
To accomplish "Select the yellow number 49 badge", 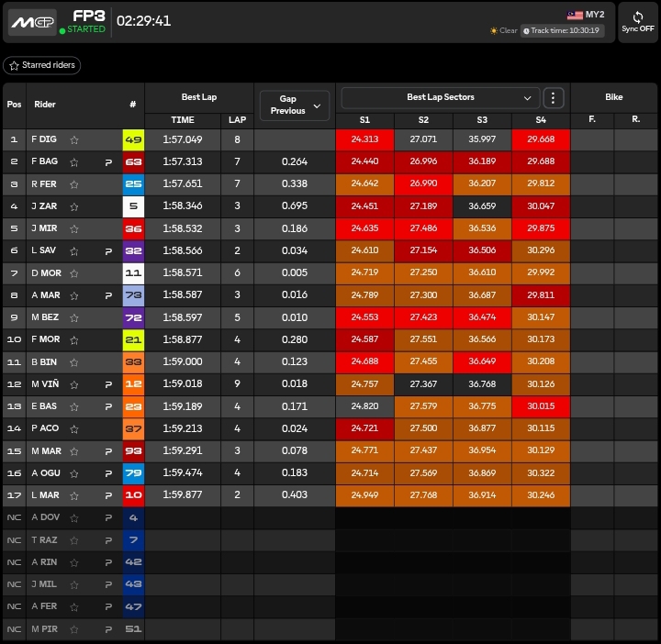I will [133, 140].
